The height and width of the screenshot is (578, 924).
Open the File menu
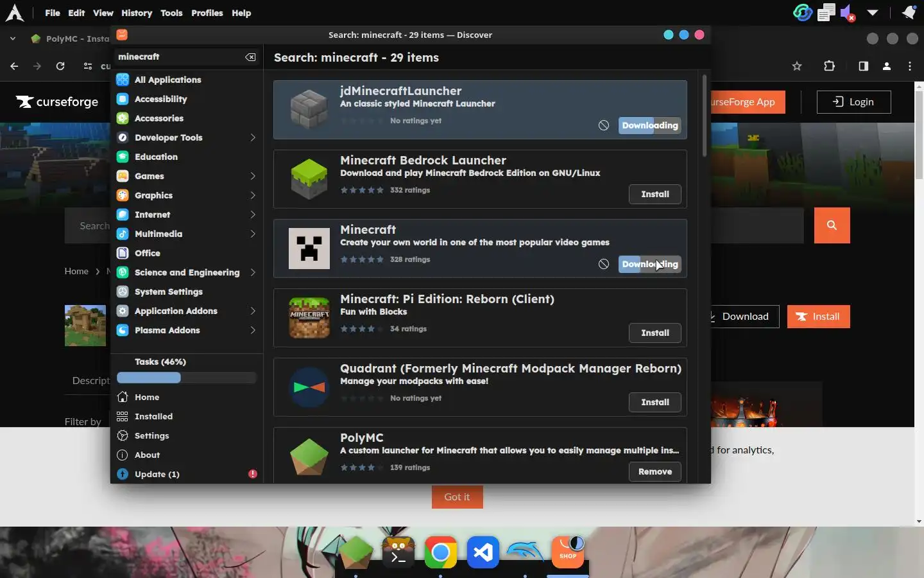pos(53,13)
